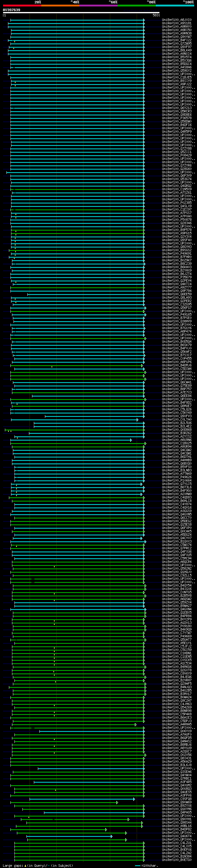Click the UniRef100_A9RI50 entry

[x=177, y=30]
